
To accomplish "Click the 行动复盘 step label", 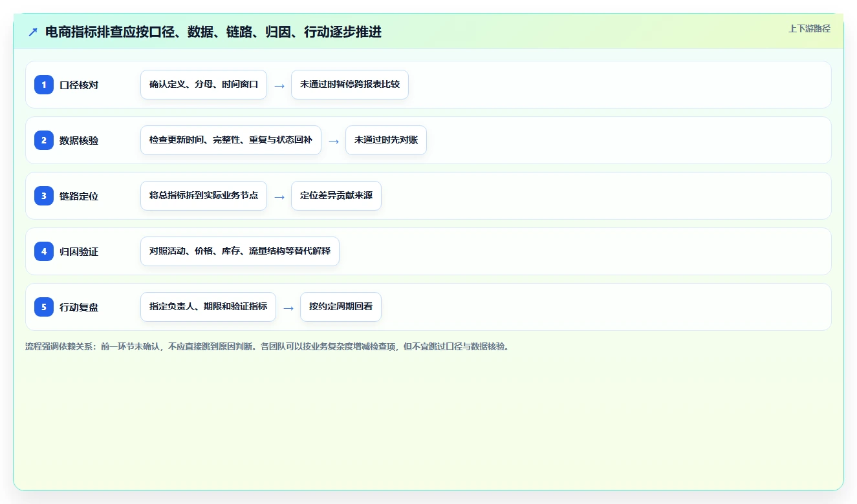I will pos(79,307).
